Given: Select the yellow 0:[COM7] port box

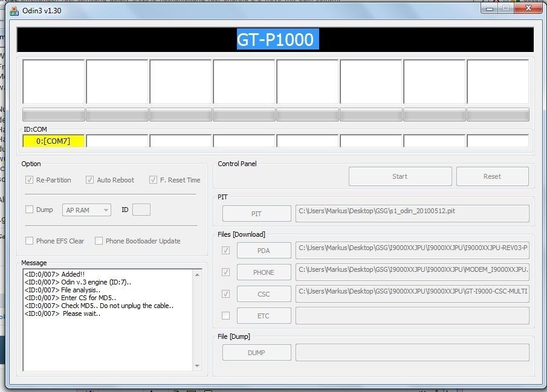Looking at the screenshot, I should [53, 141].
